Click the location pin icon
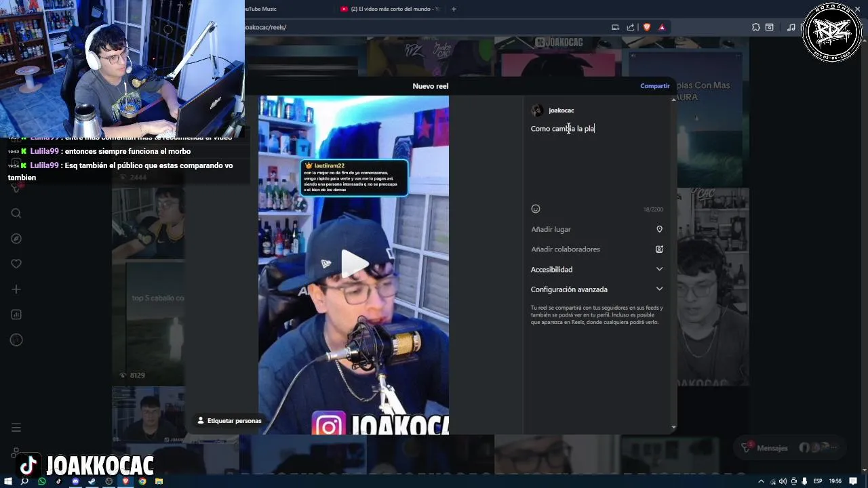This screenshot has height=488, width=868. click(x=659, y=229)
